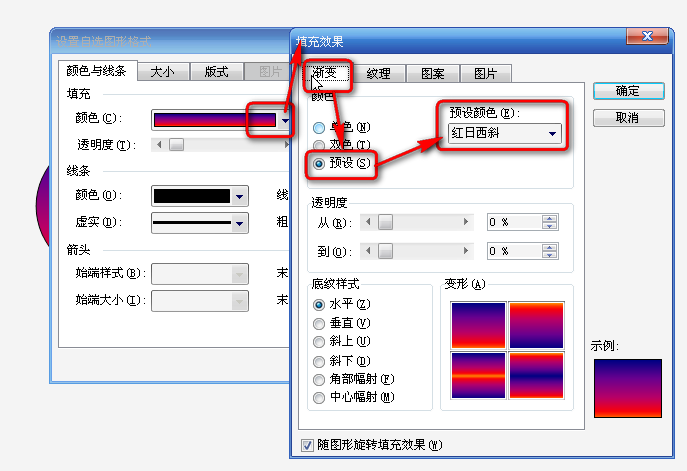Click the 从 transparency slider track
Viewport: 687px width, 471px height.
click(x=420, y=222)
